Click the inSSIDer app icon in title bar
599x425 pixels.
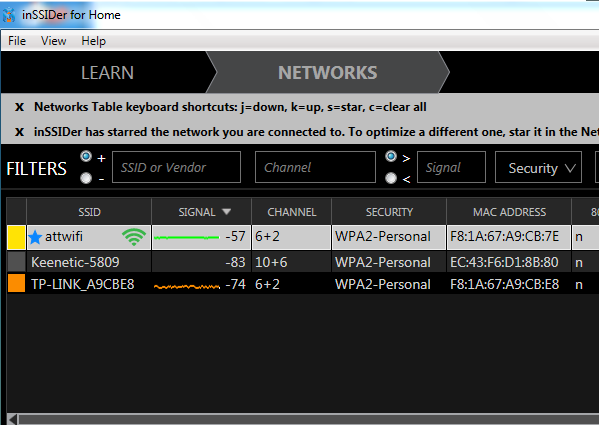tap(9, 15)
